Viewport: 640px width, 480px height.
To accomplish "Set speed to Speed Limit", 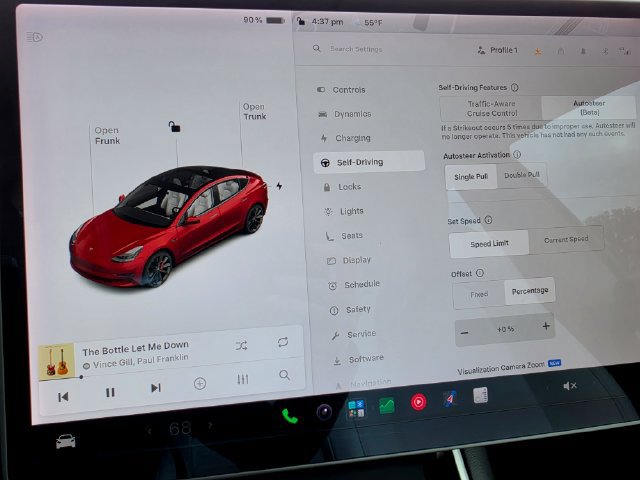I will pos(489,244).
